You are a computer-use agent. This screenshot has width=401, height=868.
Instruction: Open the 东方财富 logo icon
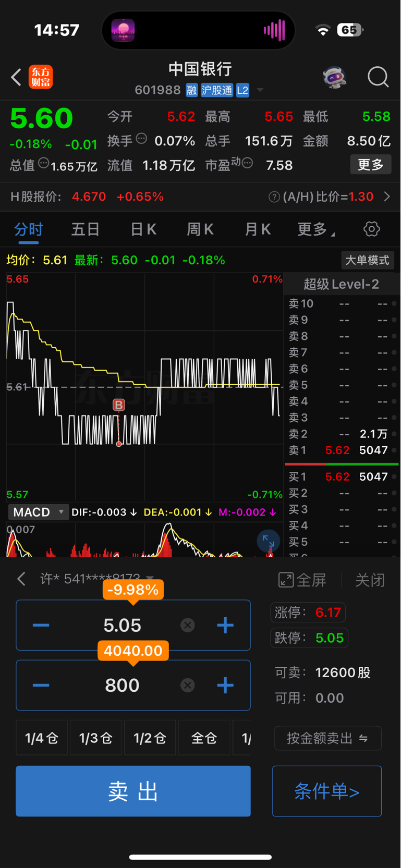pyautogui.click(x=41, y=77)
